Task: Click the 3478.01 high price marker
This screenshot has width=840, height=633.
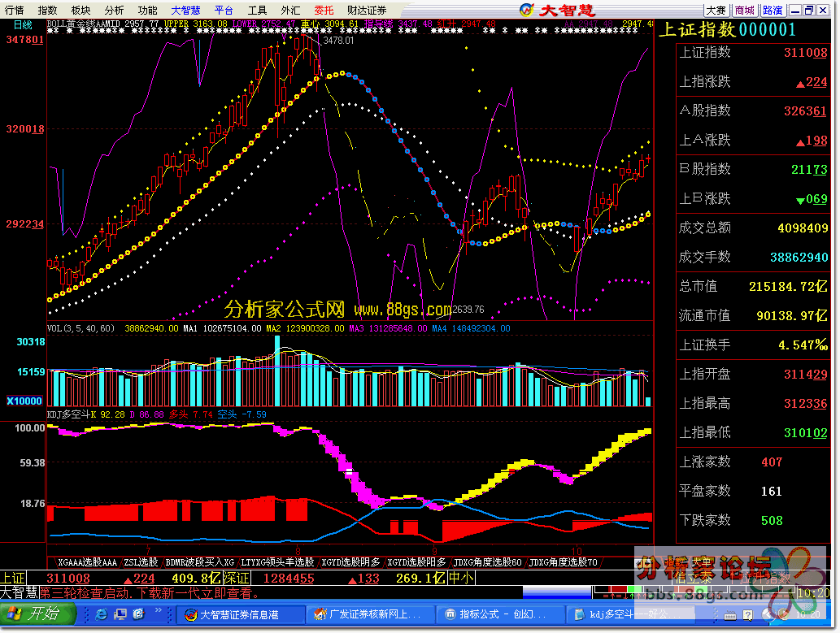Action: 338,41
